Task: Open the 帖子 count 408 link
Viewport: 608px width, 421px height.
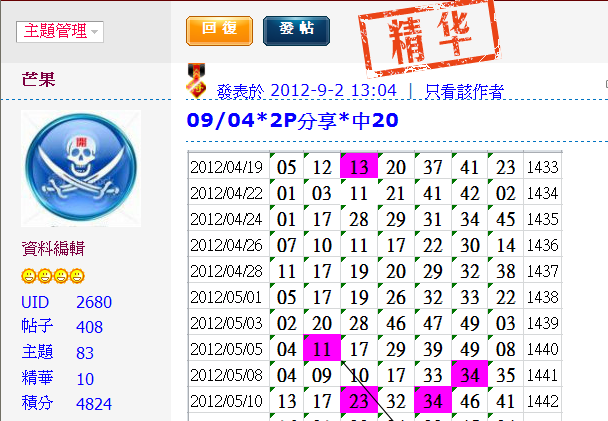Action: (89, 327)
